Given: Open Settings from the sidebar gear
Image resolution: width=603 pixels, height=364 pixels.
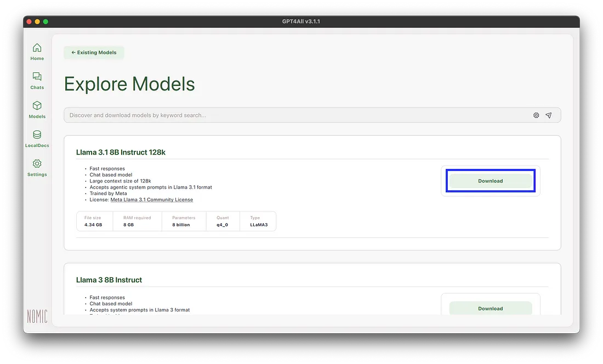Looking at the screenshot, I should [37, 164].
